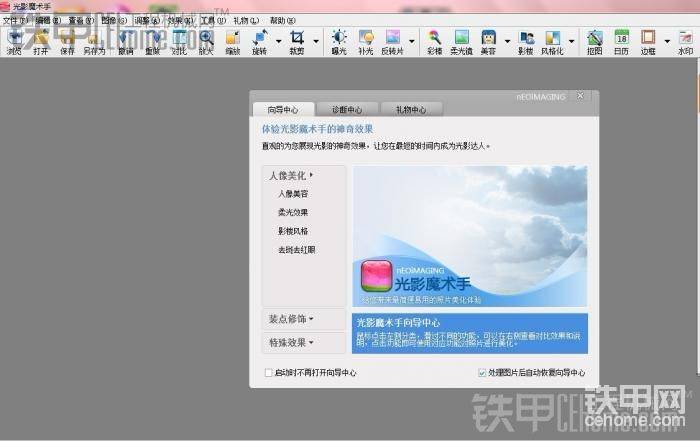Switch to the 诊断中心 tab
Image resolution: width=700 pixels, height=441 pixels.
click(347, 109)
